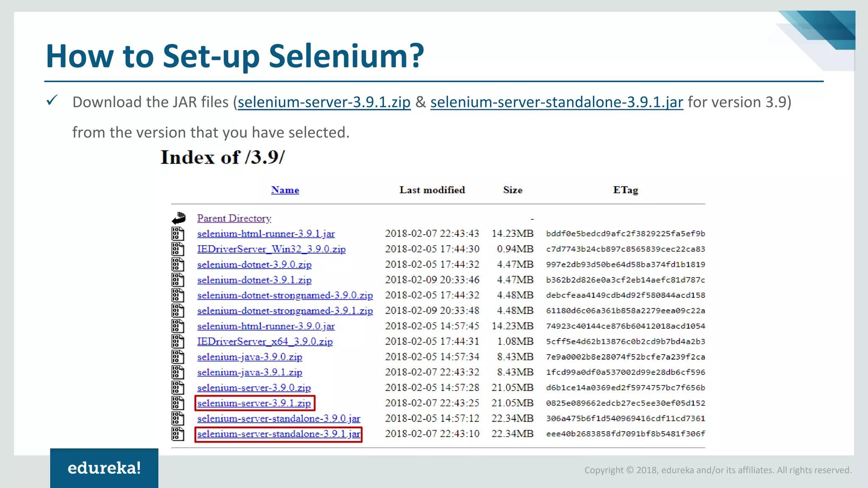This screenshot has width=868, height=488.
Task: Select the date 2018-02-07 22:43:10
Action: pyautogui.click(x=432, y=434)
